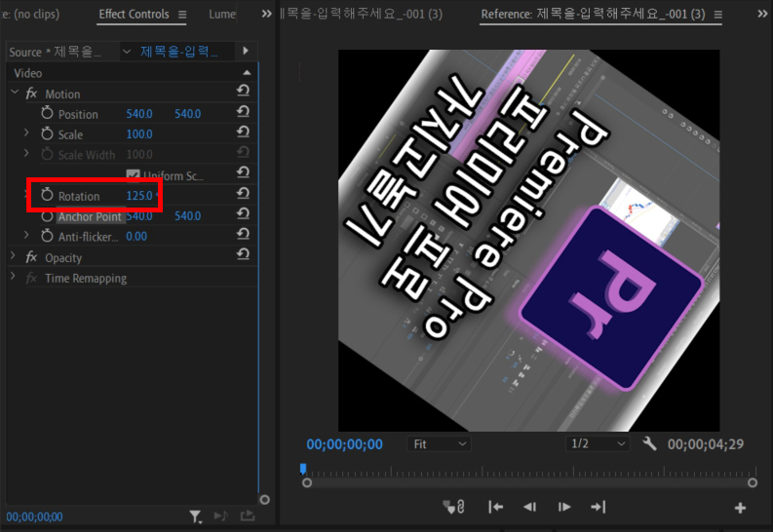Click the rotated preview image in monitor
Image resolution: width=773 pixels, height=532 pixels.
[528, 241]
